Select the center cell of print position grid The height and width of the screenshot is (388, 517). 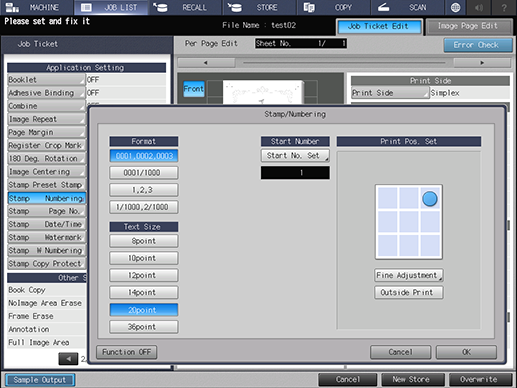point(409,222)
